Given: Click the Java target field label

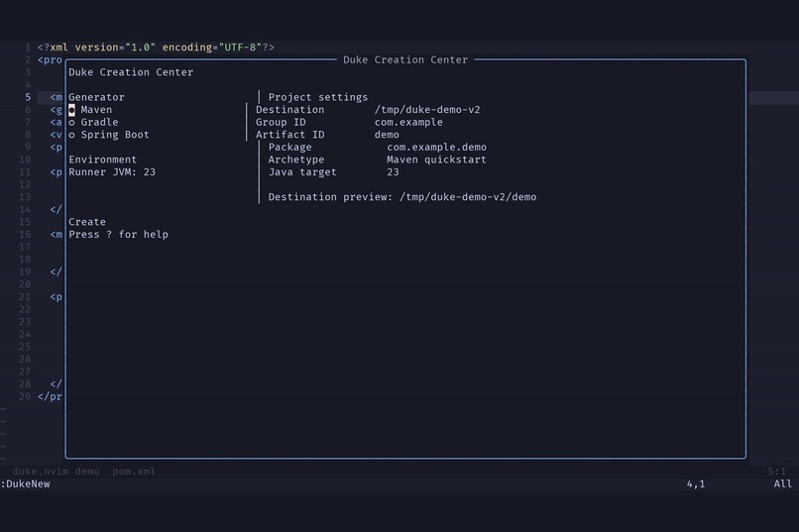Looking at the screenshot, I should [x=302, y=172].
